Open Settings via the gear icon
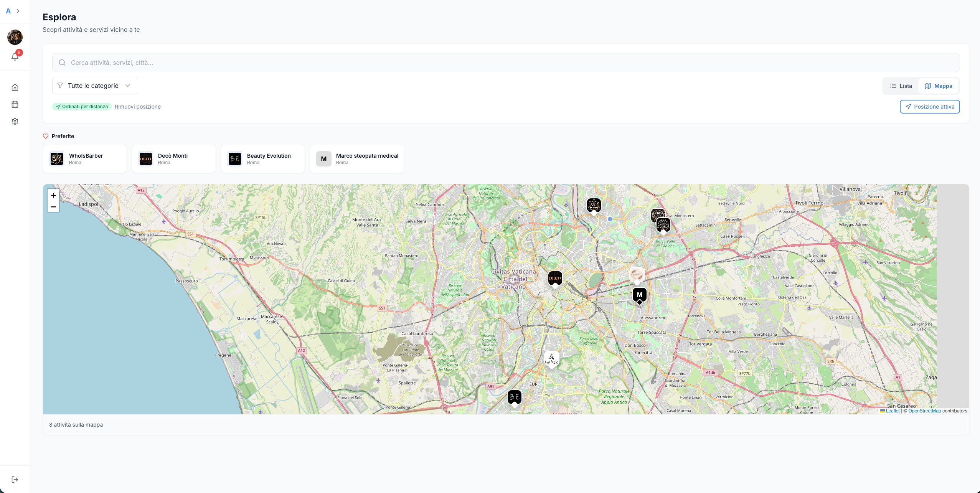980x493 pixels. pyautogui.click(x=15, y=121)
